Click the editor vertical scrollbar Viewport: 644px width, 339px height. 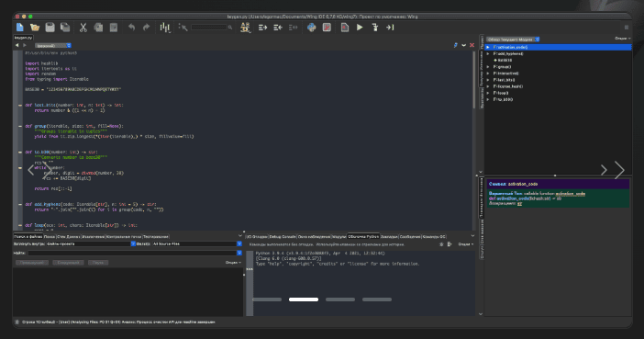click(474, 79)
